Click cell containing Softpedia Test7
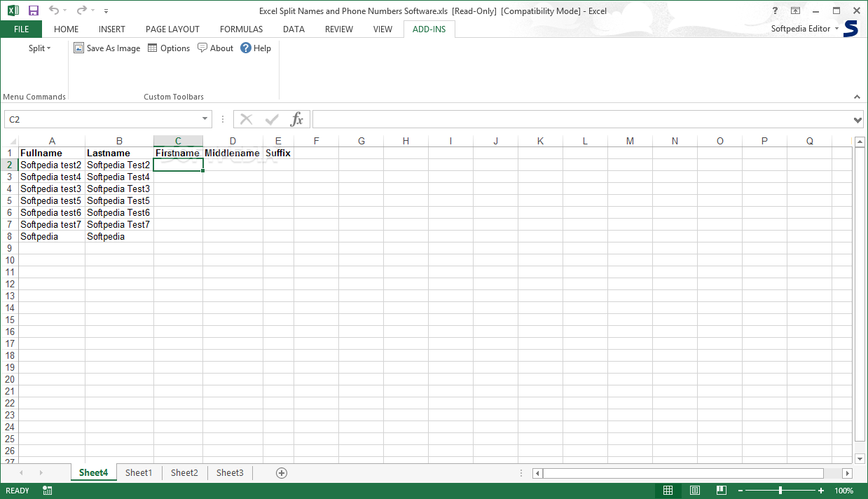Image resolution: width=868 pixels, height=499 pixels. pos(119,224)
